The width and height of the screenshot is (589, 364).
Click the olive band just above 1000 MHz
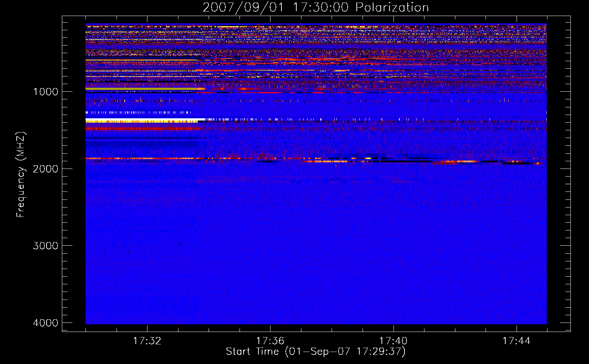point(141,89)
